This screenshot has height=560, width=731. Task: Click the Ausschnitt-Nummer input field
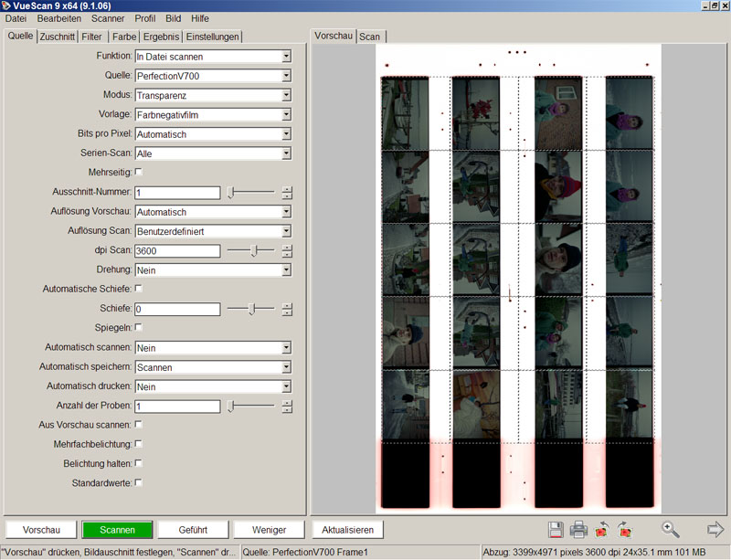tap(177, 193)
